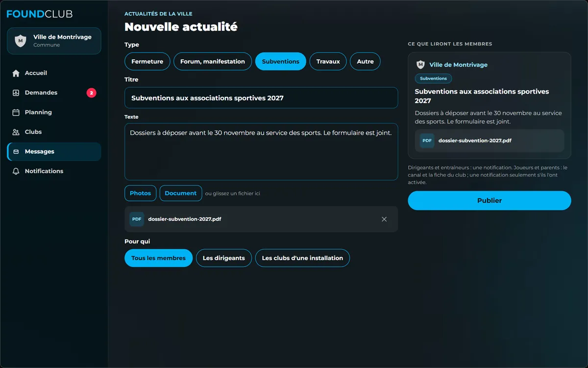
Task: Choose Les clubs d'une installation audience
Action: pyautogui.click(x=302, y=258)
